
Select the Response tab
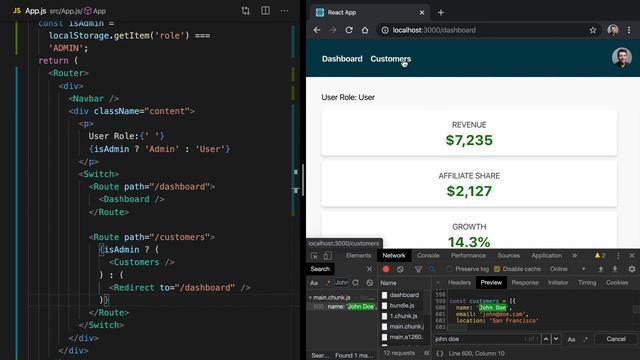pyautogui.click(x=525, y=282)
